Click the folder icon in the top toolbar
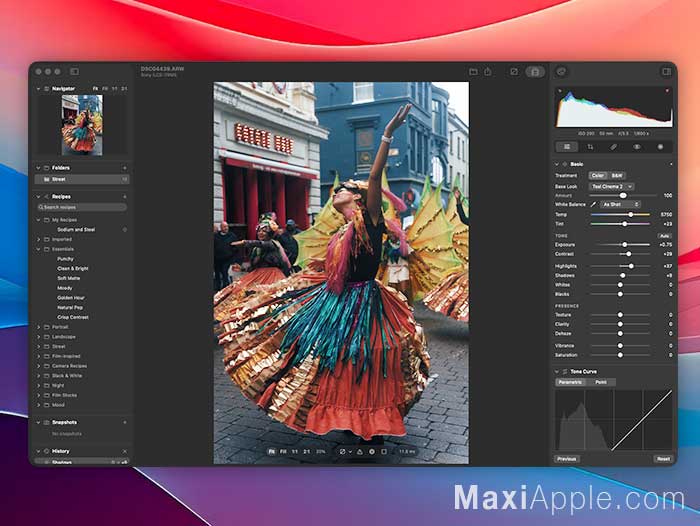The width and height of the screenshot is (700, 526). coord(473,71)
